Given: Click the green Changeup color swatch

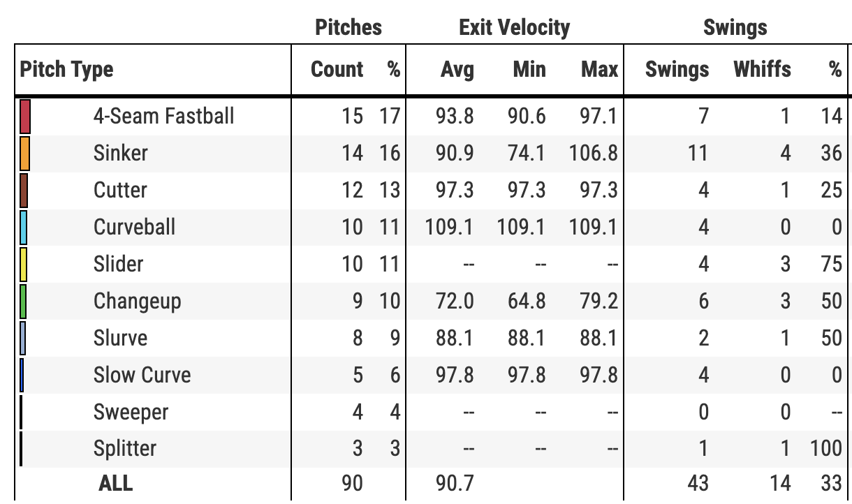Looking at the screenshot, I should click(x=24, y=301).
